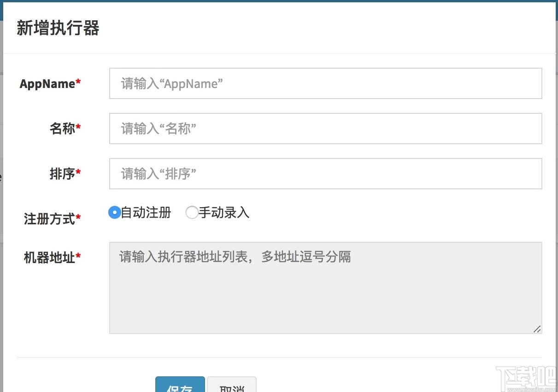Image resolution: width=558 pixels, height=392 pixels.
Task: Click the 自动注册 option text
Action: 146,212
